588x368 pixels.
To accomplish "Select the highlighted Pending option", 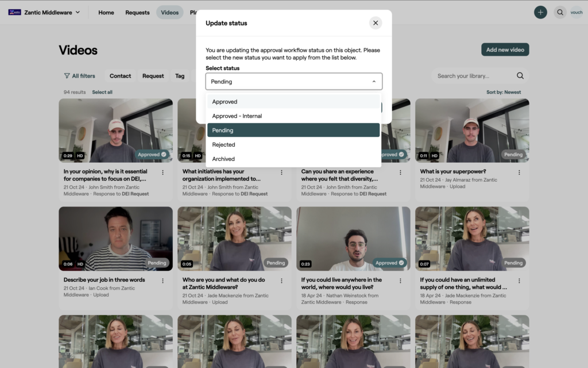I will (x=293, y=131).
